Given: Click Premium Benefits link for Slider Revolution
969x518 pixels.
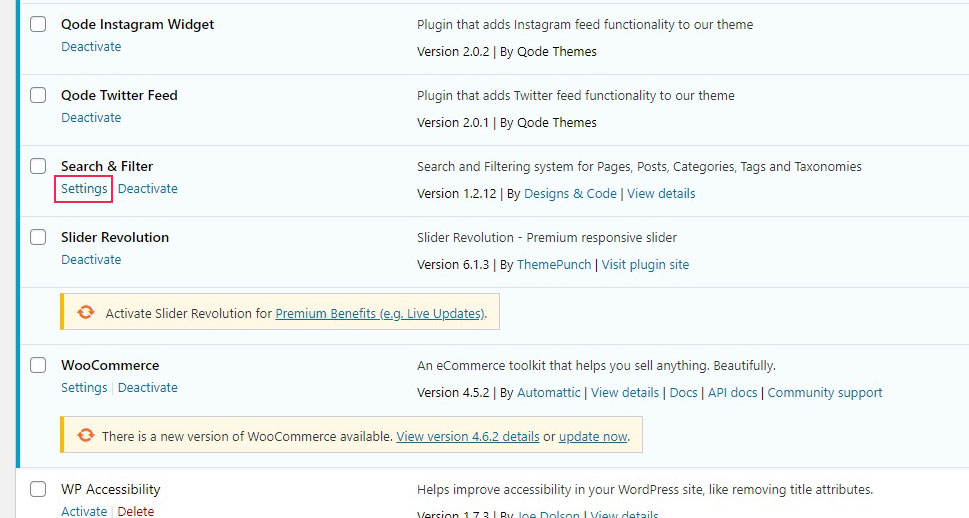Looking at the screenshot, I should click(x=380, y=313).
